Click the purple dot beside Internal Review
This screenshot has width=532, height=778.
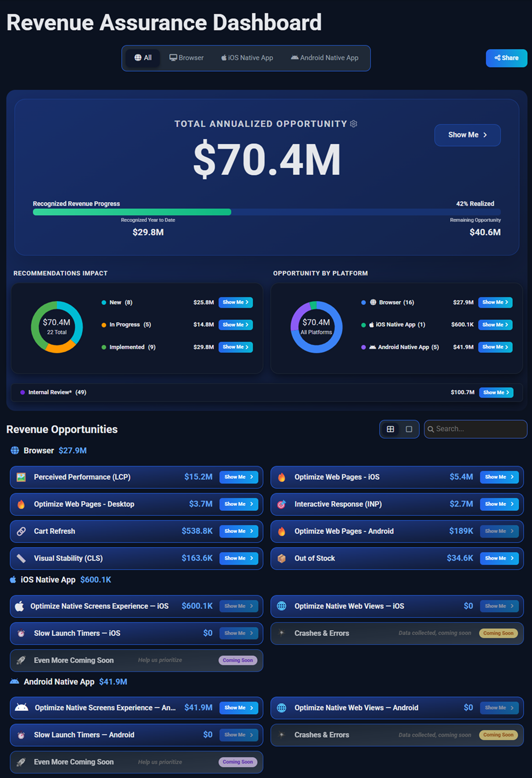click(x=23, y=392)
